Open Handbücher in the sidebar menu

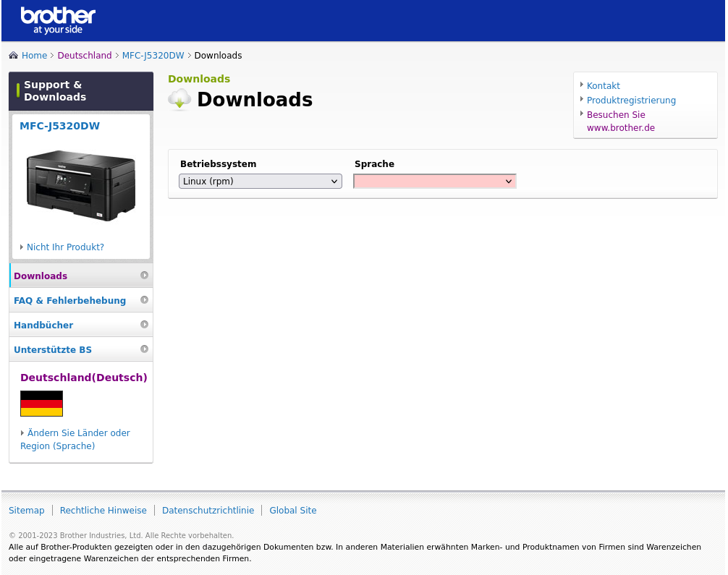(x=81, y=325)
